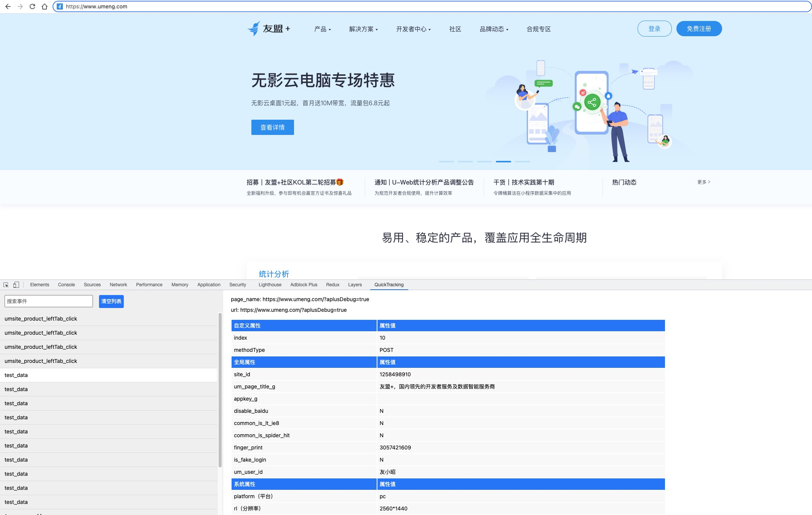Select first umsite_product_leftTab_click event
The image size is (812, 515).
[109, 319]
